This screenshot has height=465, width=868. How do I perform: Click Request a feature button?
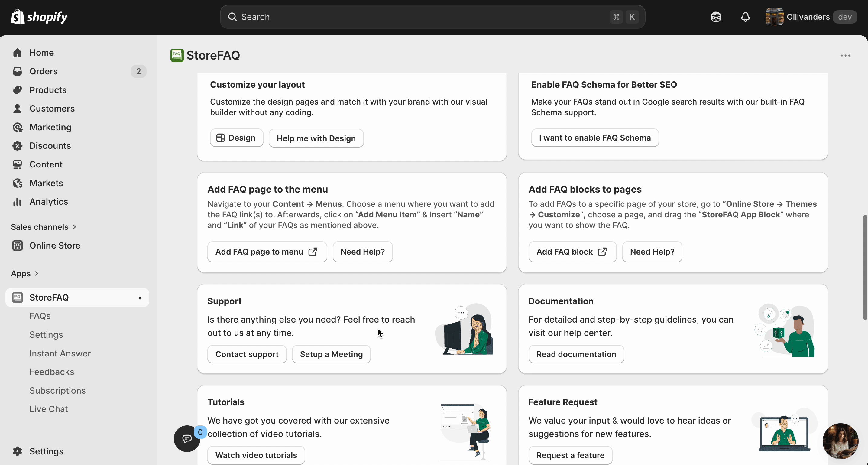coord(570,455)
